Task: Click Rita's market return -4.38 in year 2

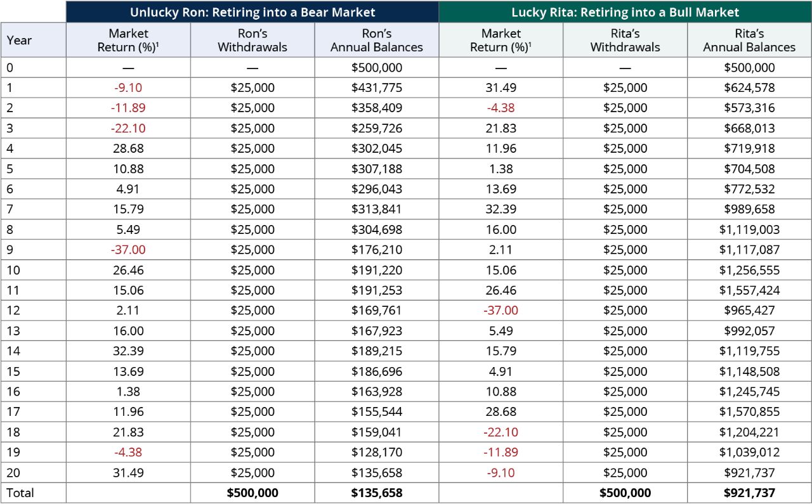Action: tap(501, 108)
